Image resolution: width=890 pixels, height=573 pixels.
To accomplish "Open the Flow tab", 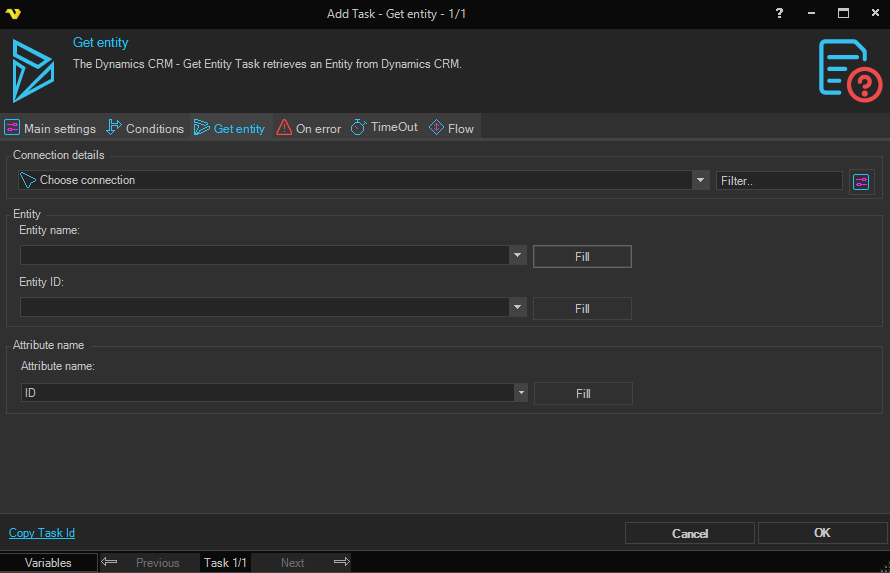I will coord(451,128).
